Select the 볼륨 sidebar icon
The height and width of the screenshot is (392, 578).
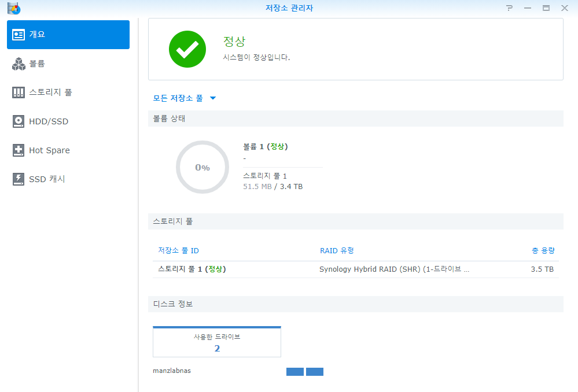pyautogui.click(x=18, y=63)
